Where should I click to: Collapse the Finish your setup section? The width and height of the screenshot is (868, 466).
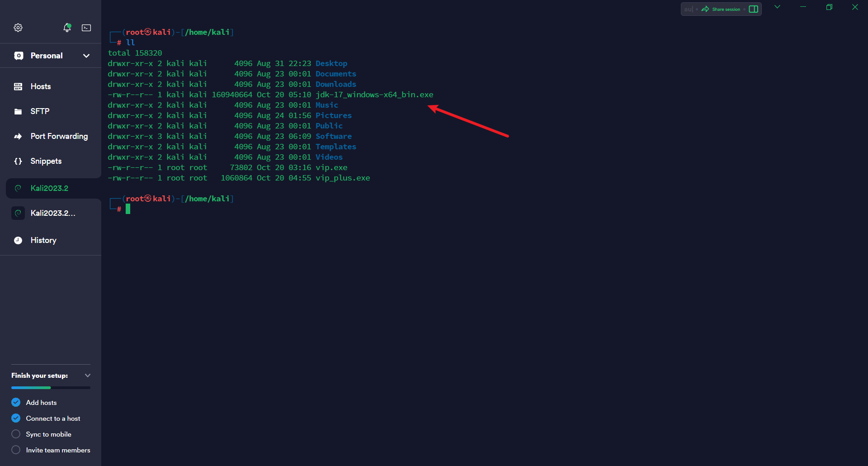tap(88, 376)
